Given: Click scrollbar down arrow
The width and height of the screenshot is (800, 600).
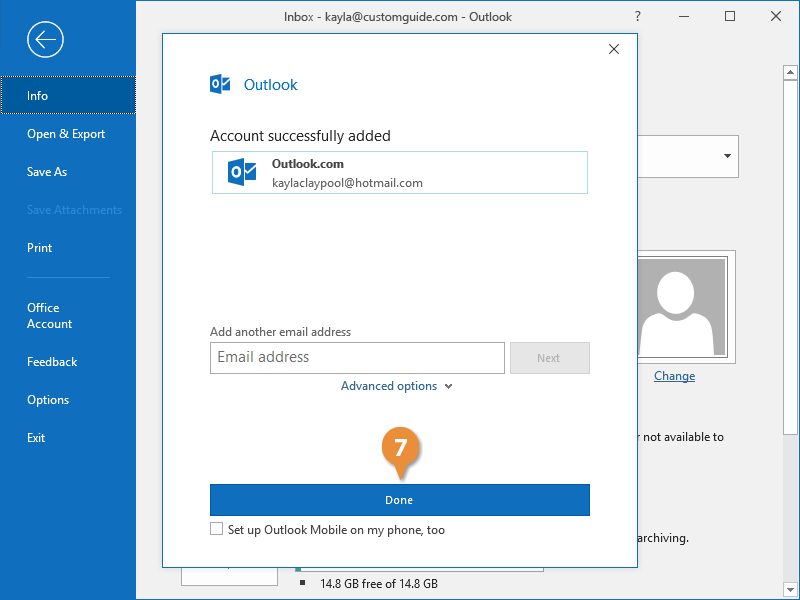Looking at the screenshot, I should tap(790, 589).
